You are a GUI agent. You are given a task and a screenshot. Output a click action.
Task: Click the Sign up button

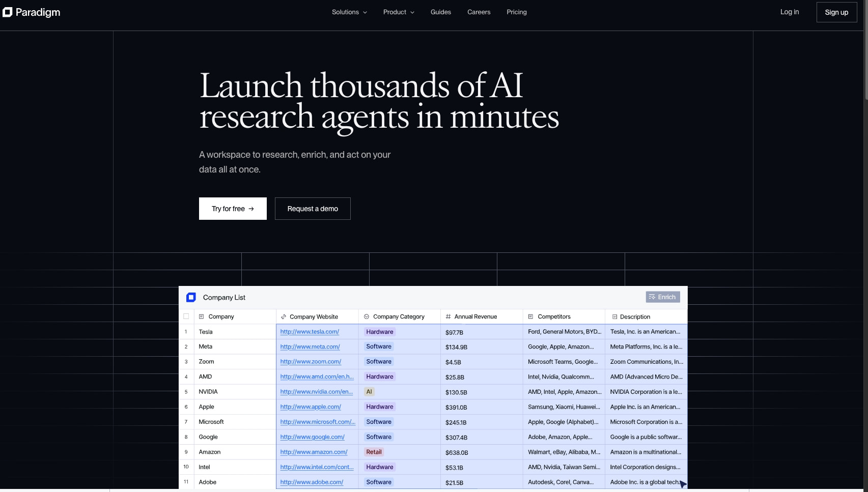(836, 12)
